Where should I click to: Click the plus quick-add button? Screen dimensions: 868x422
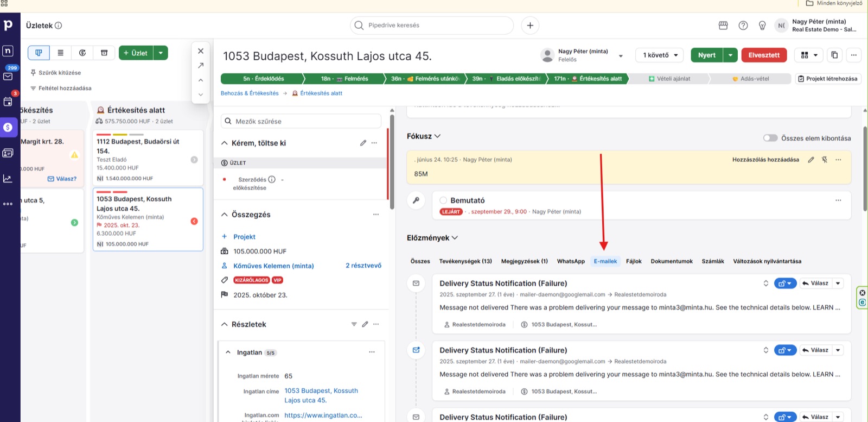tap(530, 25)
